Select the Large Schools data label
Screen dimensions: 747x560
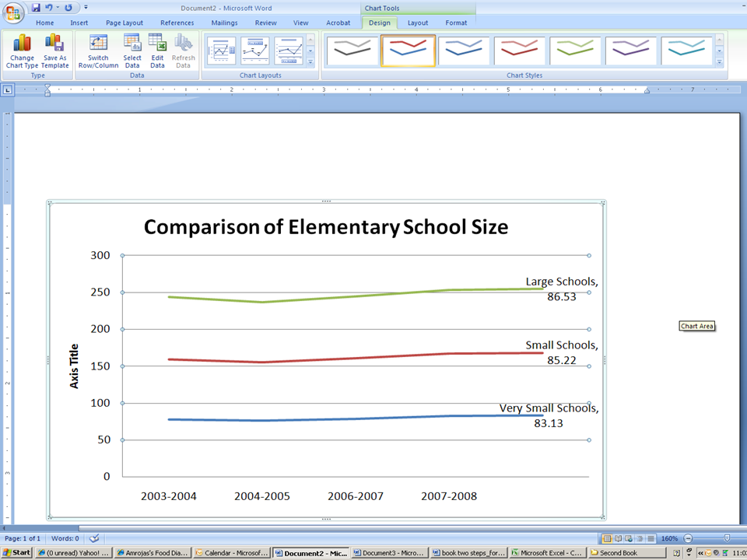(562, 289)
